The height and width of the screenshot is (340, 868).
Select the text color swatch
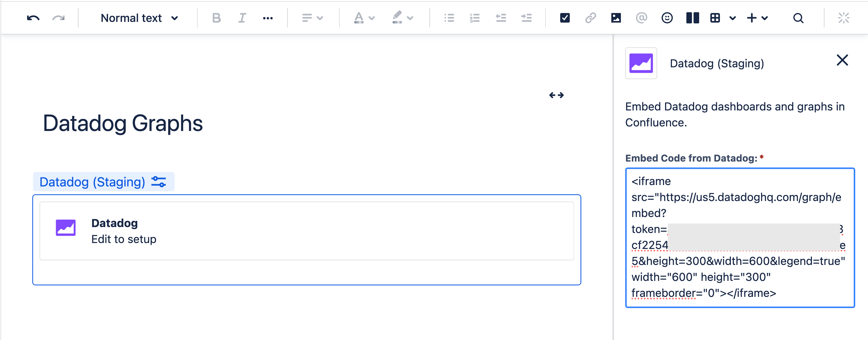tap(359, 18)
